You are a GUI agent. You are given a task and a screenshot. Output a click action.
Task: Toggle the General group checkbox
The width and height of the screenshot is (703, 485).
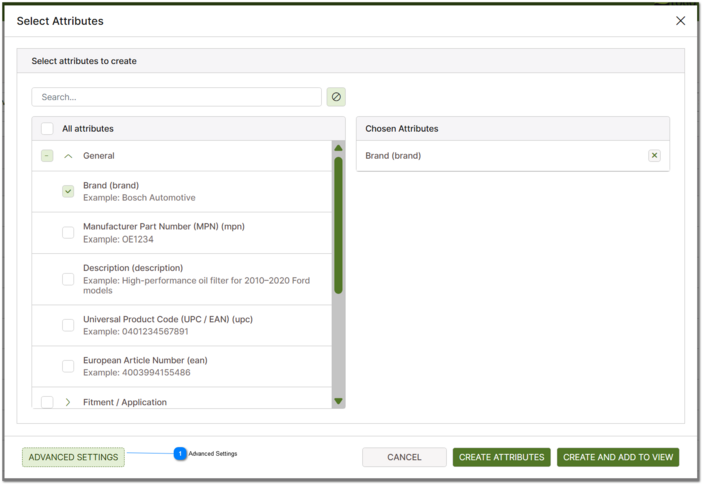[47, 156]
